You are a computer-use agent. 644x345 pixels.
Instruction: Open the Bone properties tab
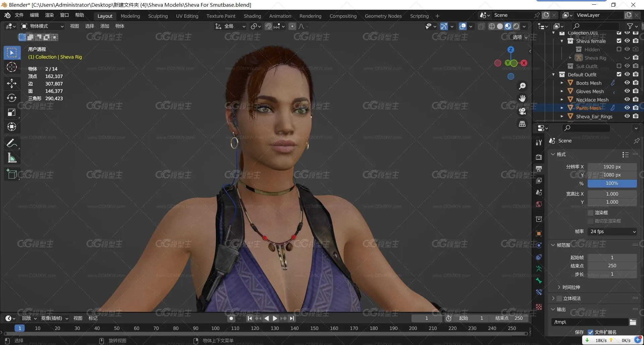pos(539,280)
